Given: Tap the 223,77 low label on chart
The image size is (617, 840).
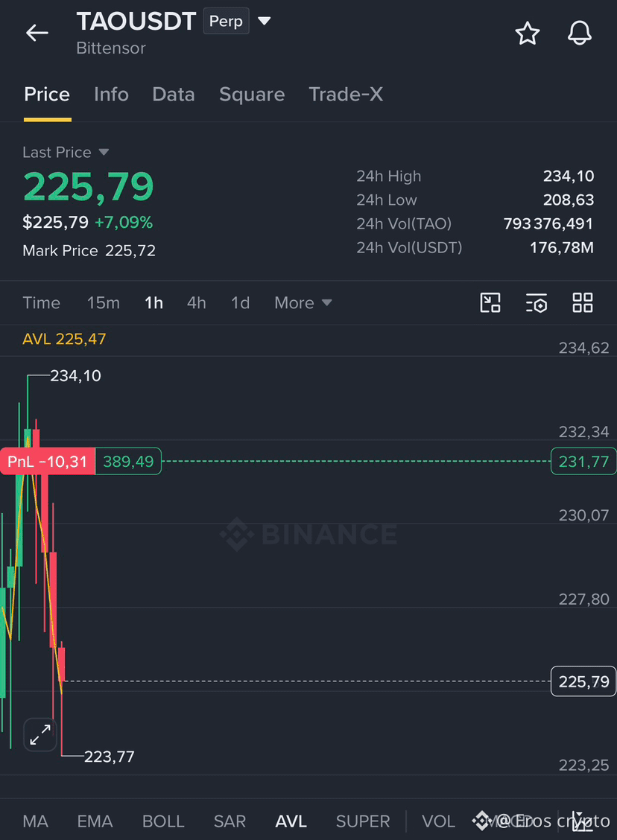Looking at the screenshot, I should 110,757.
